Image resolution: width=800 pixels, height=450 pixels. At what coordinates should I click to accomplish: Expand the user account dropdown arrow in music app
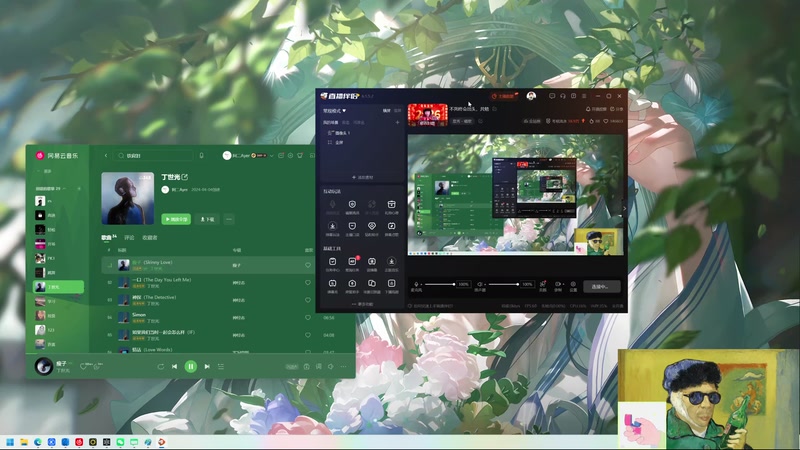coord(271,156)
